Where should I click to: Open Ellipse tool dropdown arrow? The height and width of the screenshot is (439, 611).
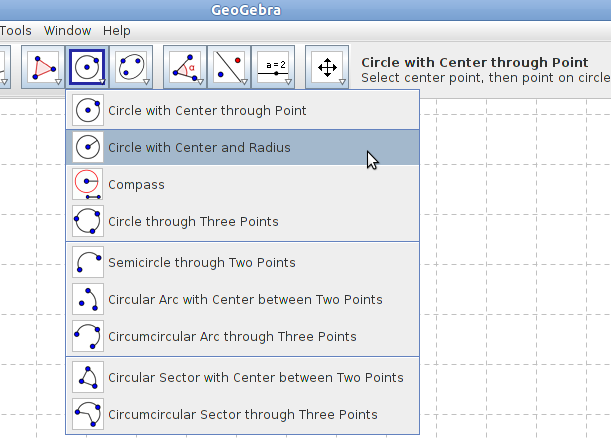(x=147, y=81)
